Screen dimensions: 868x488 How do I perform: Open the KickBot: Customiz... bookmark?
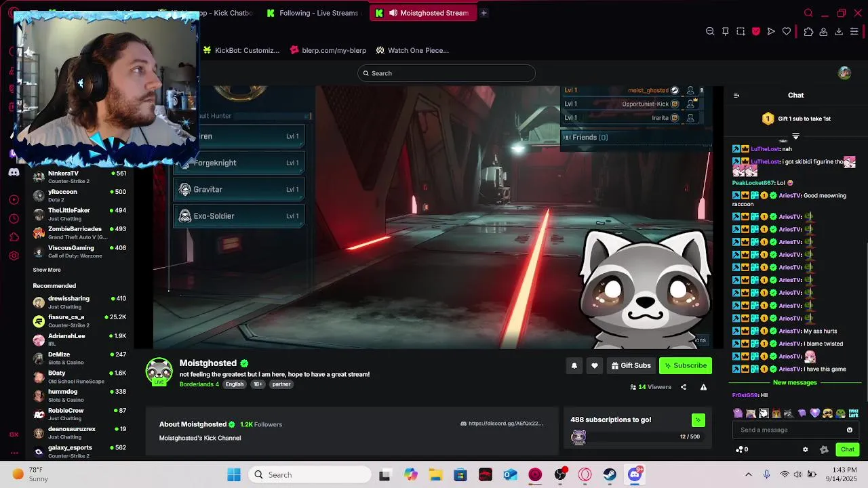[x=241, y=50]
